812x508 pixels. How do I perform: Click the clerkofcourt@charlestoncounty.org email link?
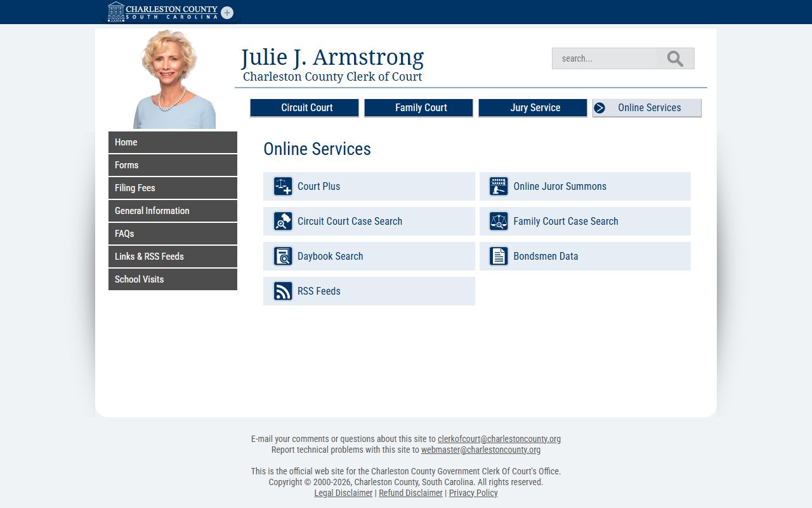(x=499, y=439)
